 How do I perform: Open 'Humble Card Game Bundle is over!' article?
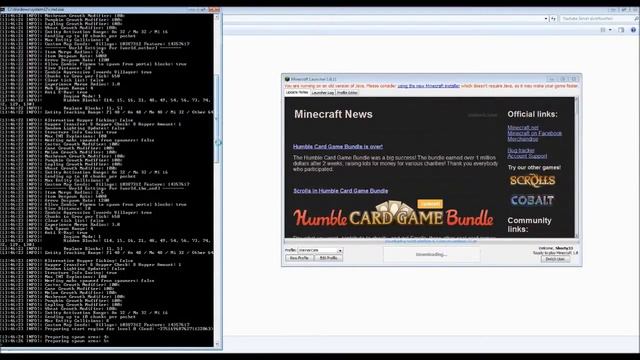338,147
